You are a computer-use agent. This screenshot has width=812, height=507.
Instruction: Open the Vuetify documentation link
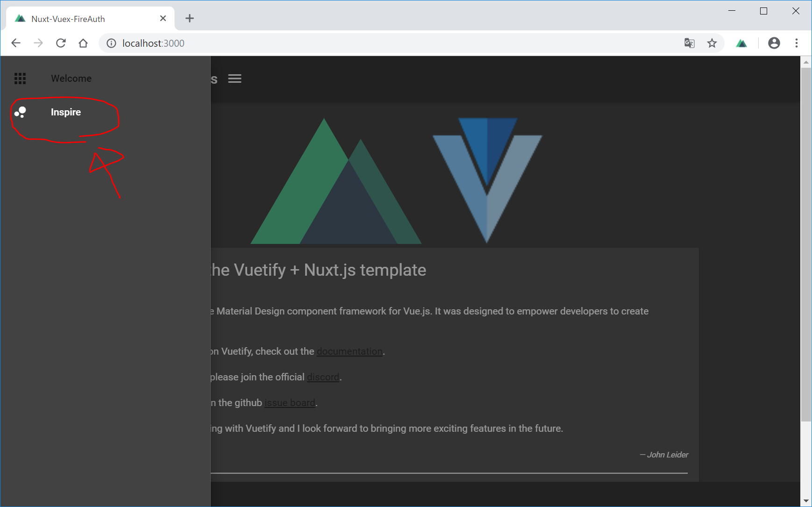coord(349,351)
